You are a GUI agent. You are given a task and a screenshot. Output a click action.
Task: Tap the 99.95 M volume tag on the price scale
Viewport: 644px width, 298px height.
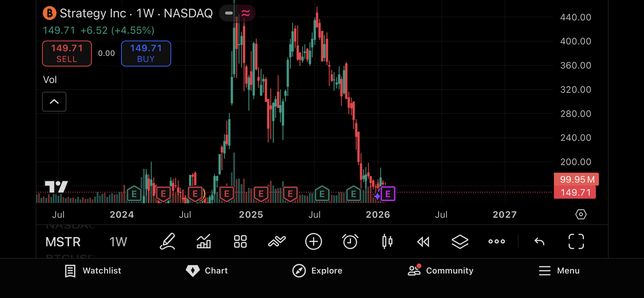[x=576, y=179]
